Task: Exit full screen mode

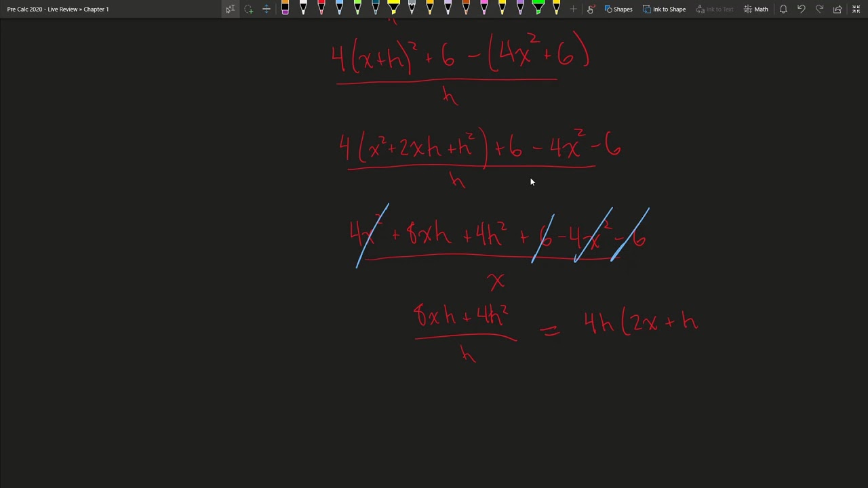Action: (856, 9)
